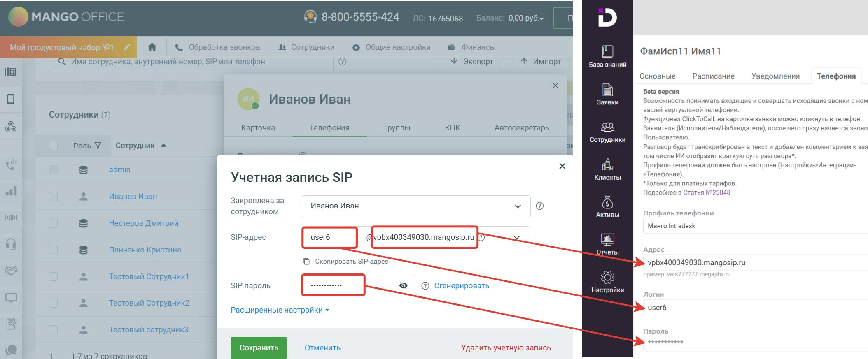The height and width of the screenshot is (359, 868).
Task: Tick select-all checkbox in table header
Action: (x=53, y=146)
